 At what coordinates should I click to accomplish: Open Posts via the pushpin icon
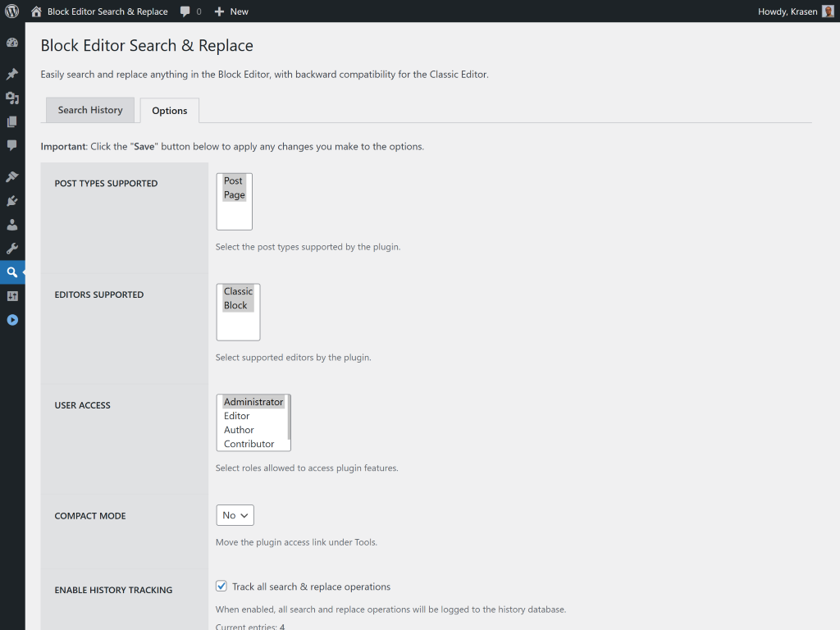coord(12,75)
